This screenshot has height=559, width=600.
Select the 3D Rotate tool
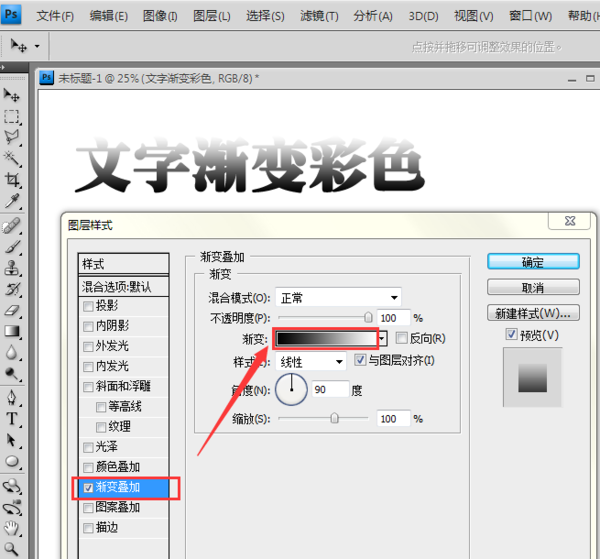pos(11,486)
